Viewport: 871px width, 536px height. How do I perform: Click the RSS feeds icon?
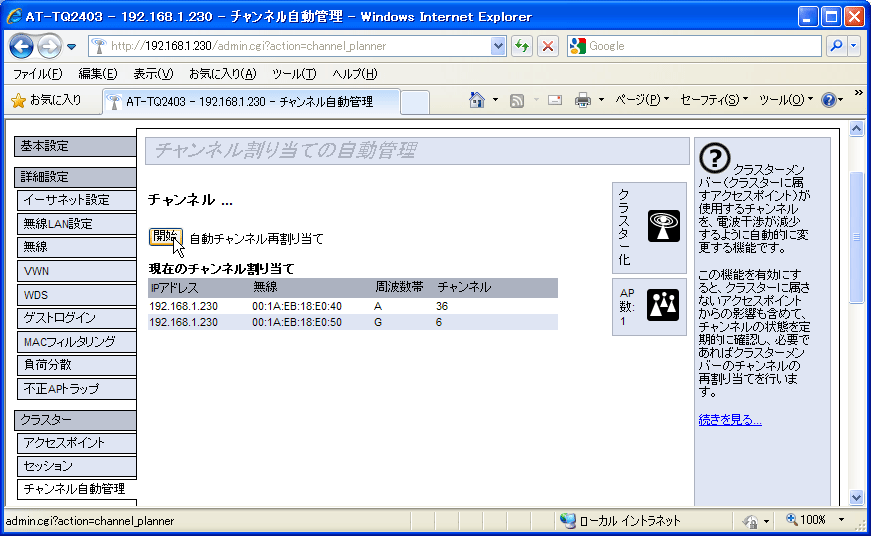point(517,101)
